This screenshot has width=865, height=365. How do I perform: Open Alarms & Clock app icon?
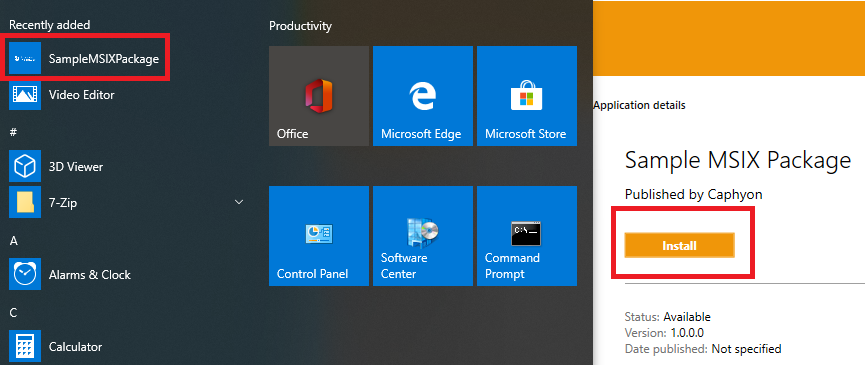[25, 274]
